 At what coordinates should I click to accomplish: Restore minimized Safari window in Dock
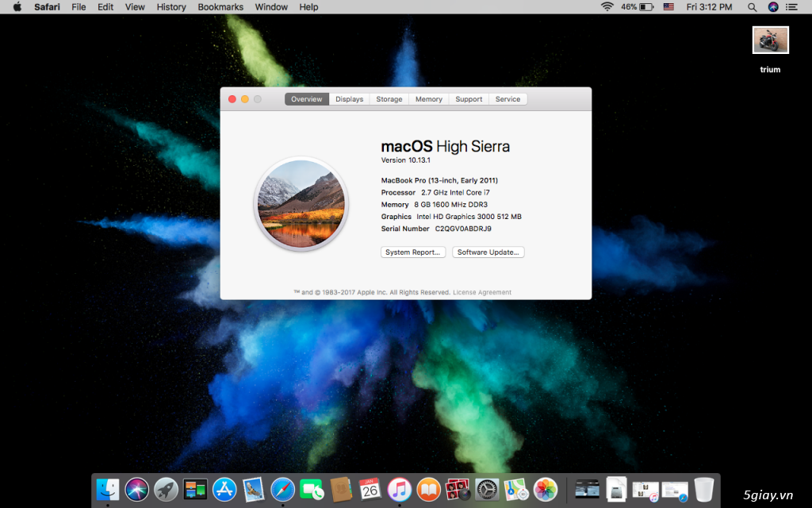(675, 491)
